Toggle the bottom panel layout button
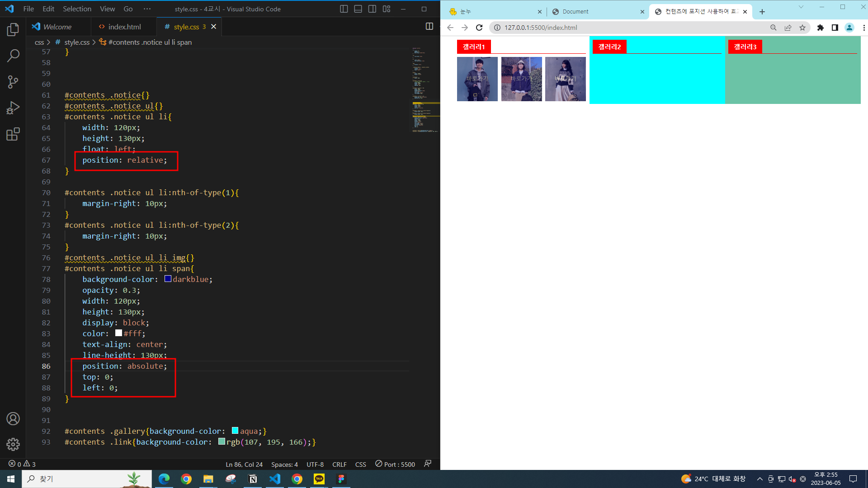The width and height of the screenshot is (868, 488). 358,9
